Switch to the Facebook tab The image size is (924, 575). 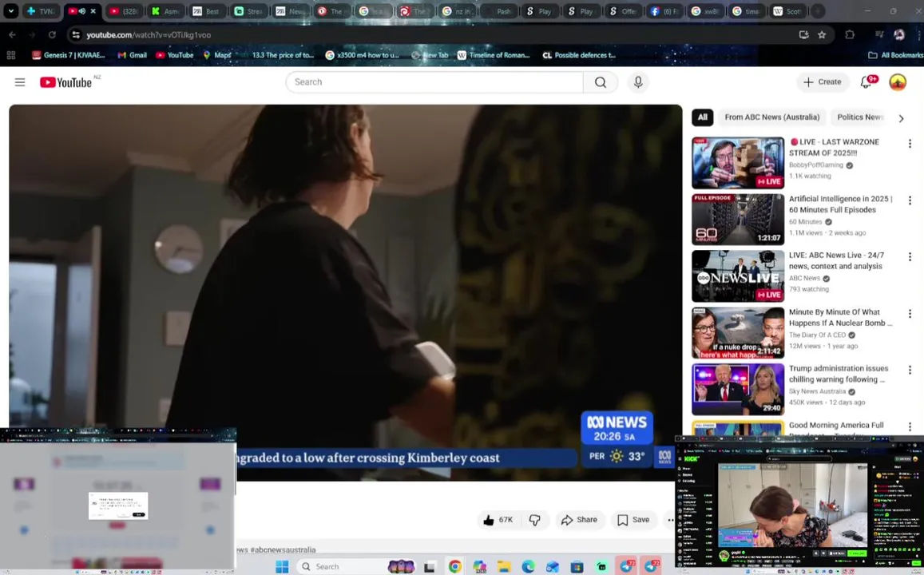click(664, 11)
